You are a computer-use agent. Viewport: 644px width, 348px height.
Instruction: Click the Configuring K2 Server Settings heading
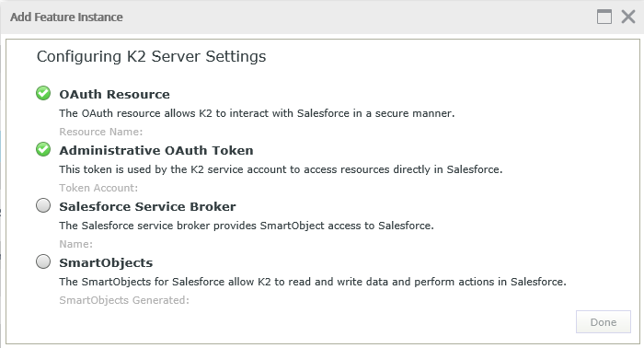(x=152, y=57)
